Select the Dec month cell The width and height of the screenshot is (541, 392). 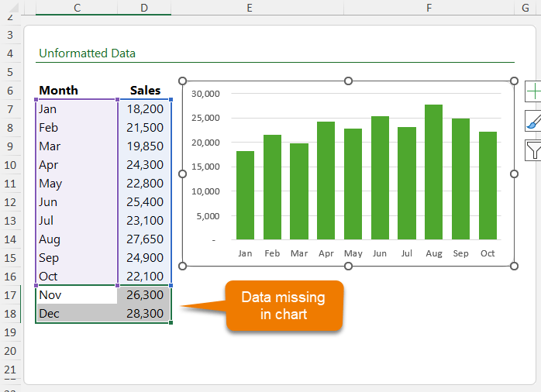coord(77,314)
